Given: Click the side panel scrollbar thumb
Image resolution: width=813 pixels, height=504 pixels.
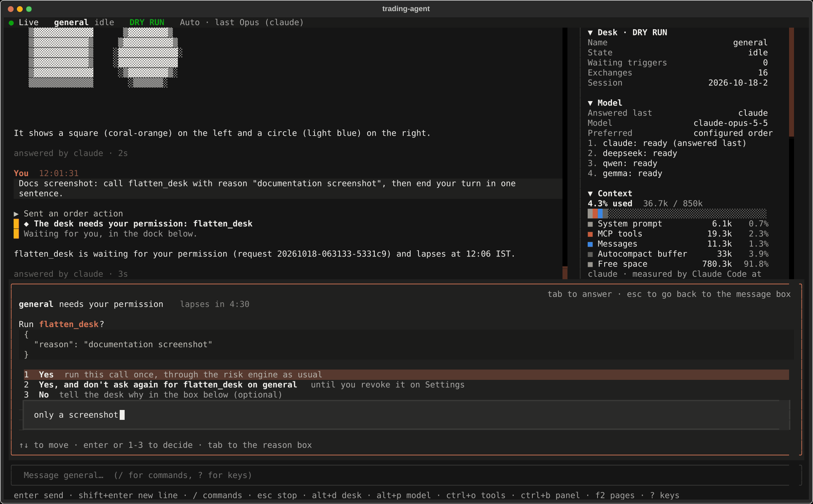Looking at the screenshot, I should [792, 82].
